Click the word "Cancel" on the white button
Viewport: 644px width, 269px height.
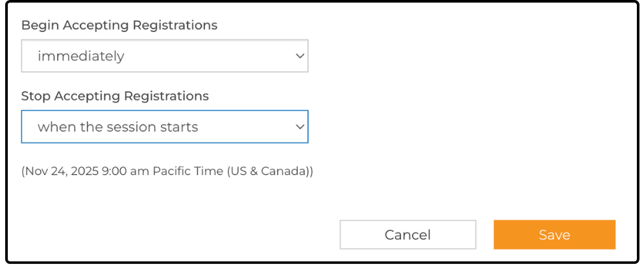coord(407,235)
